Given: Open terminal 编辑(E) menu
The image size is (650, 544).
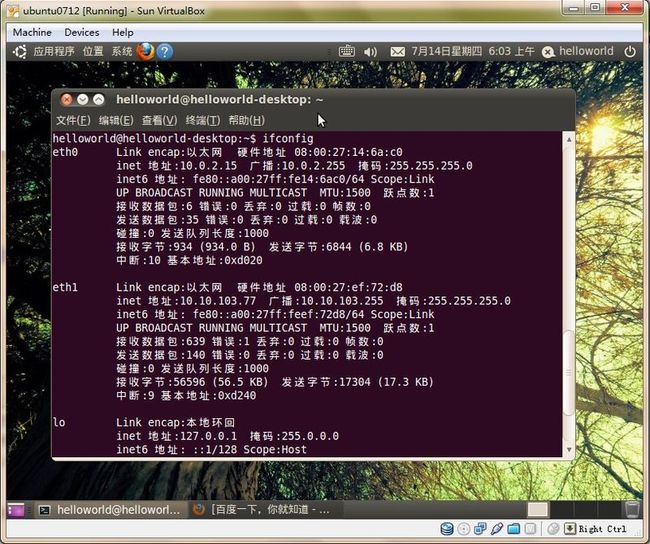Looking at the screenshot, I should (x=116, y=120).
